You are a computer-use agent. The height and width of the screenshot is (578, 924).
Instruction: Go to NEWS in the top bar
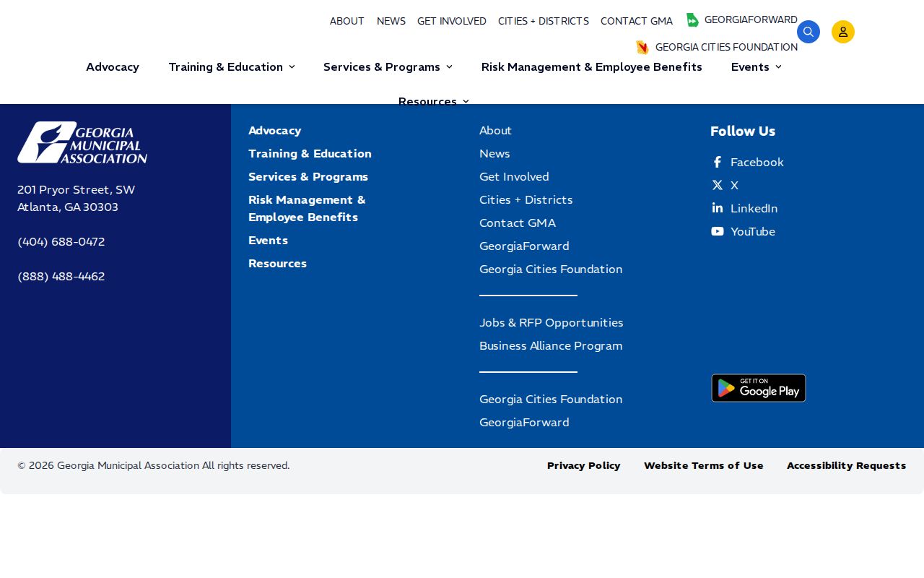click(391, 21)
